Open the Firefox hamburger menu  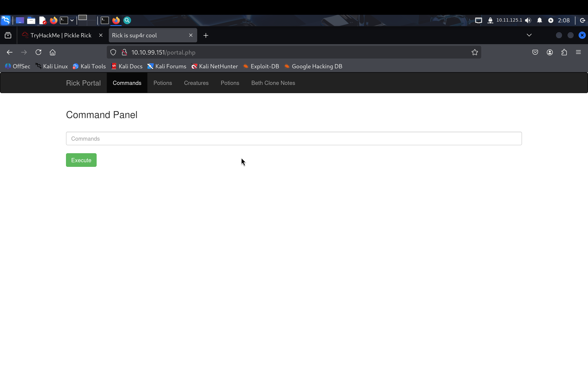pyautogui.click(x=578, y=52)
